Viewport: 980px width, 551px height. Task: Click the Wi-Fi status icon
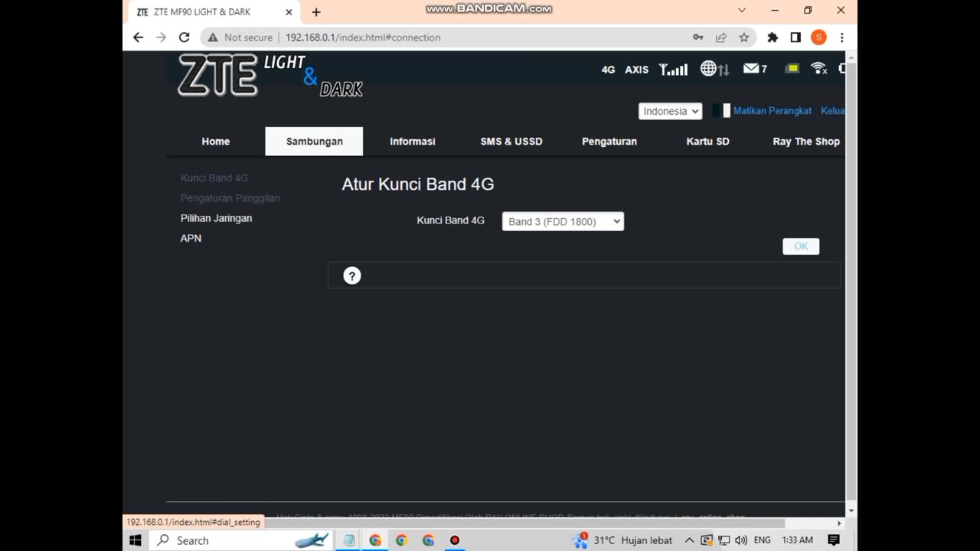[819, 68]
